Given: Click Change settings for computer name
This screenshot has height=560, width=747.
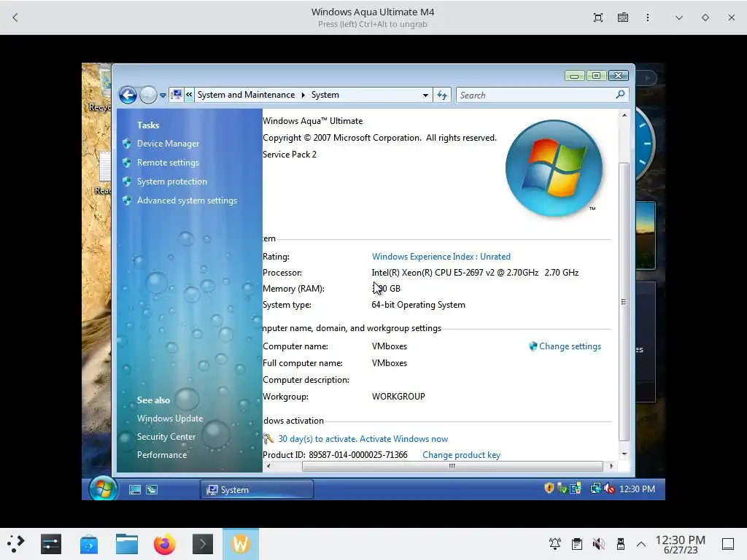Looking at the screenshot, I should (570, 346).
